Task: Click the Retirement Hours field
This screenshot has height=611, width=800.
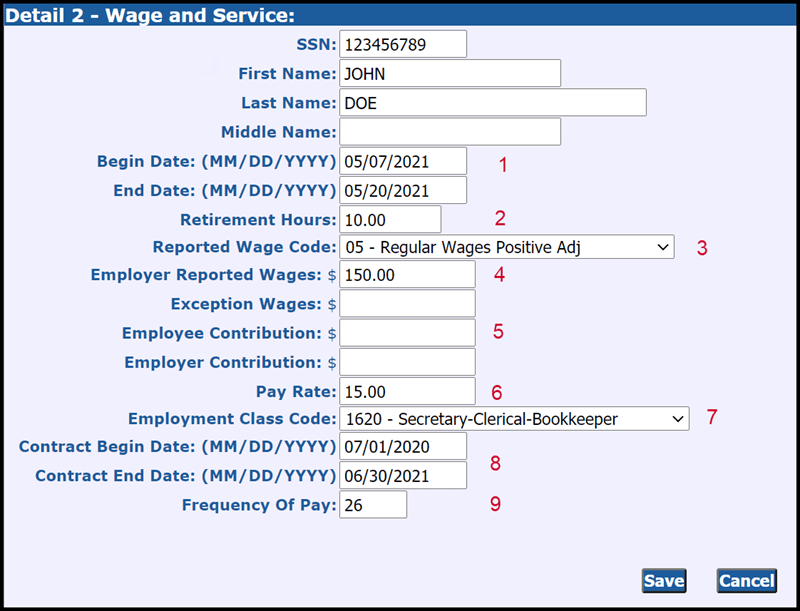Action: [390, 218]
